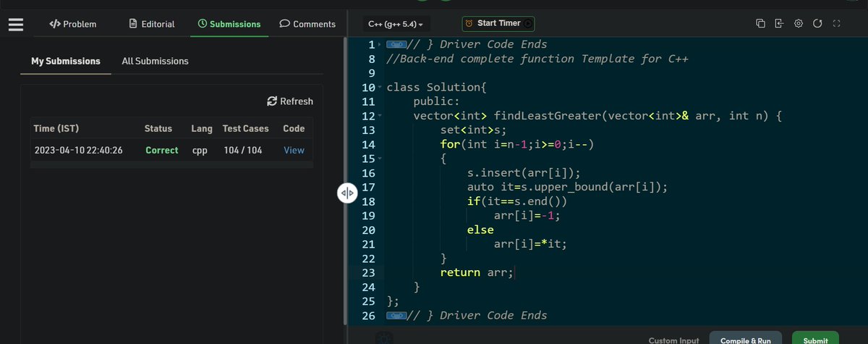Open the Comments tab
This screenshot has height=344, width=868.
(x=307, y=24)
